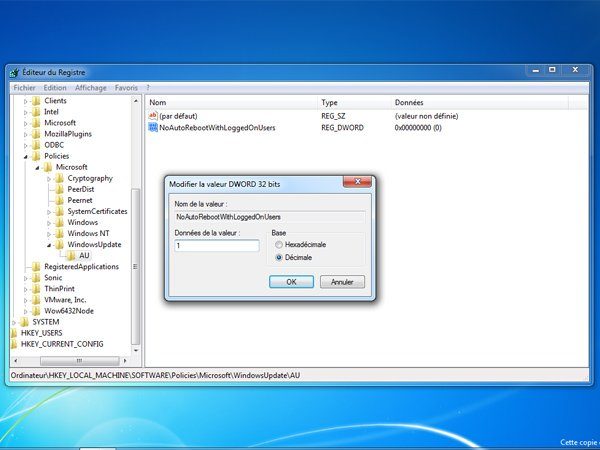Image resolution: width=600 pixels, height=450 pixels.
Task: Click the (par défaut) string value icon
Action: [x=153, y=116]
